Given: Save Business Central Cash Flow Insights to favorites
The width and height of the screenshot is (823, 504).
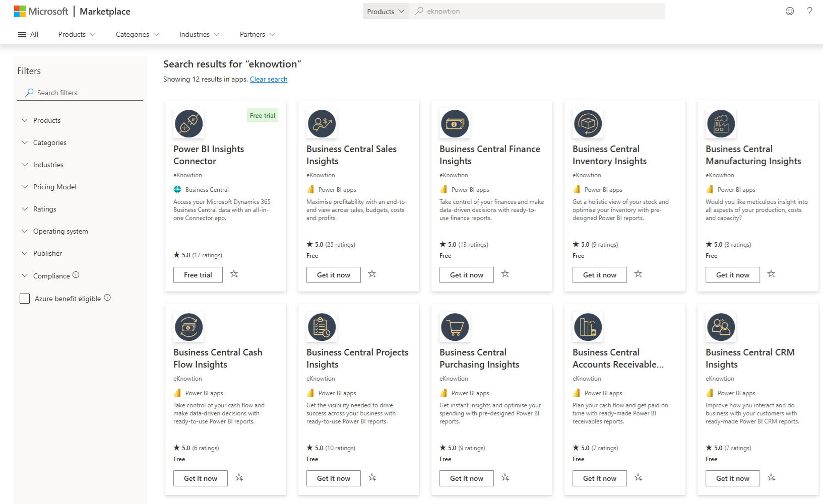Looking at the screenshot, I should (239, 477).
